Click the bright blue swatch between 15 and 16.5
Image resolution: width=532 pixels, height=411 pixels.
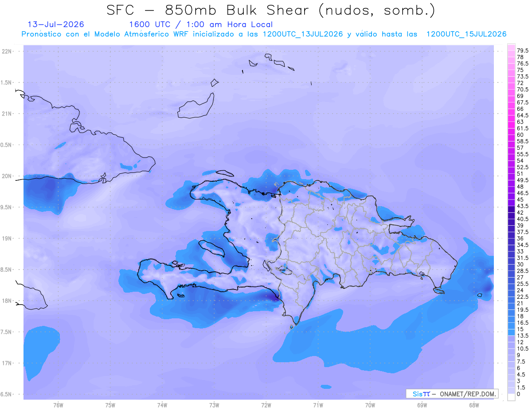tap(511, 326)
